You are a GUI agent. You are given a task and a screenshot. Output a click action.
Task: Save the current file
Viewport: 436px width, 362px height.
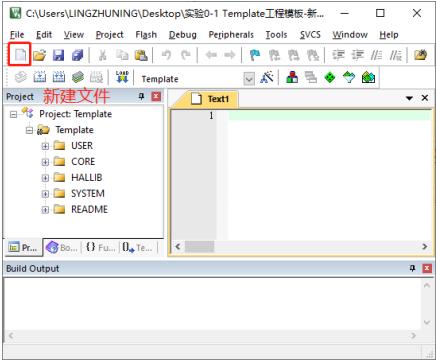(x=58, y=55)
